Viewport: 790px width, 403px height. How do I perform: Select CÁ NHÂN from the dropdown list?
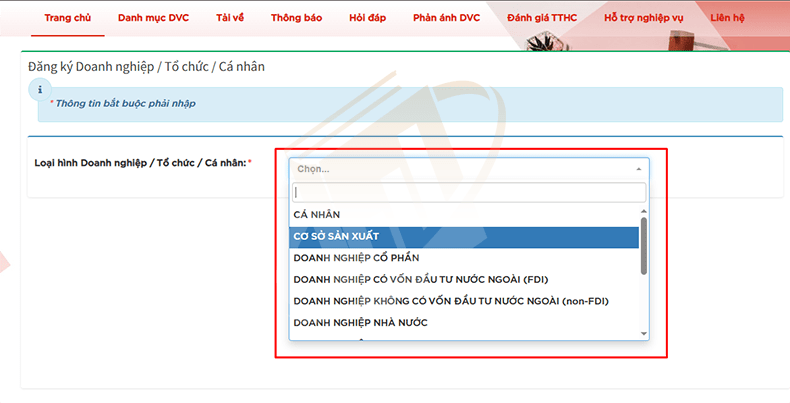pos(317,215)
